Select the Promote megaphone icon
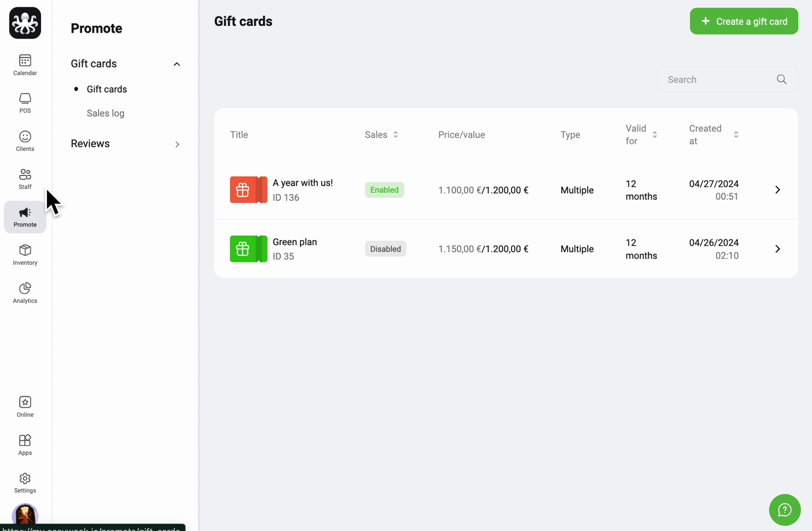This screenshot has width=812, height=531. [25, 212]
